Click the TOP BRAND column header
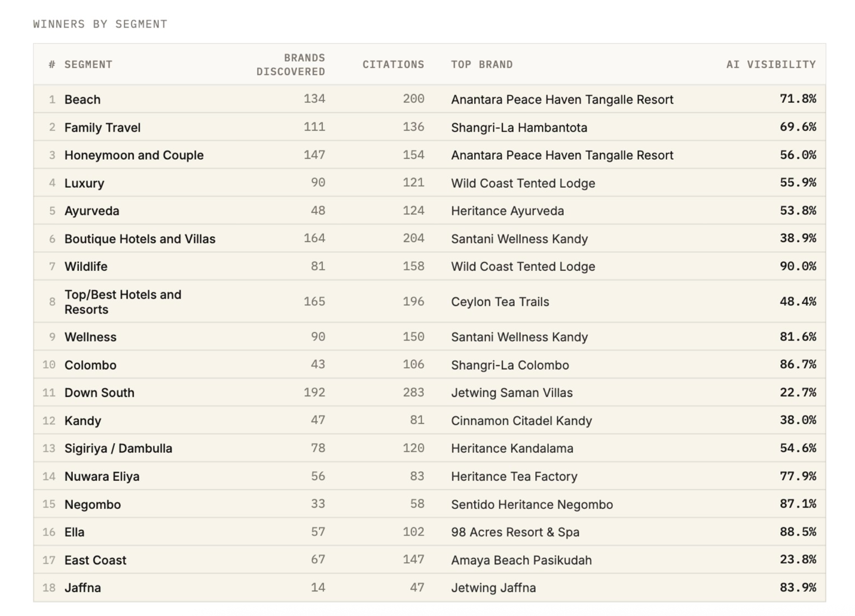Viewport: 855px width, 616px height. (x=481, y=65)
